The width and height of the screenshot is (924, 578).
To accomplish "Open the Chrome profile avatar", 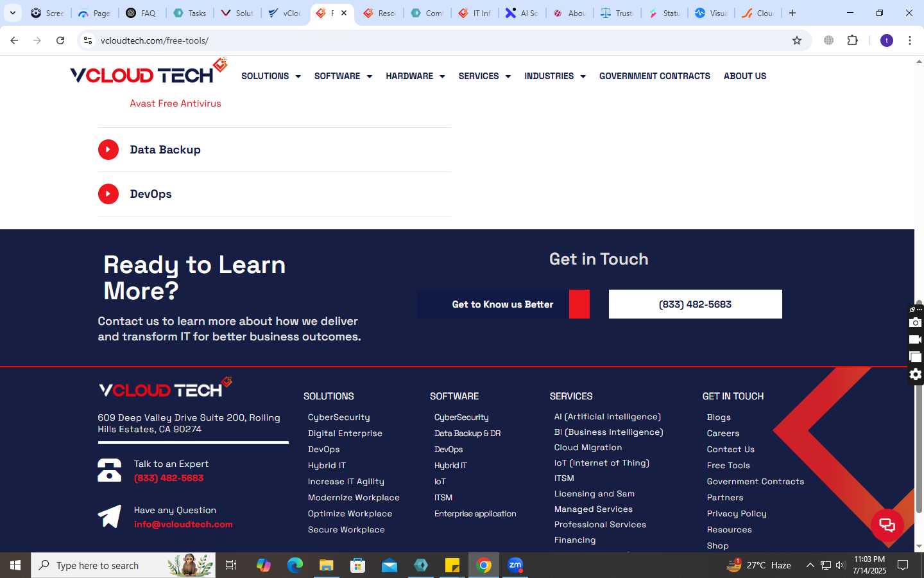I will [887, 40].
